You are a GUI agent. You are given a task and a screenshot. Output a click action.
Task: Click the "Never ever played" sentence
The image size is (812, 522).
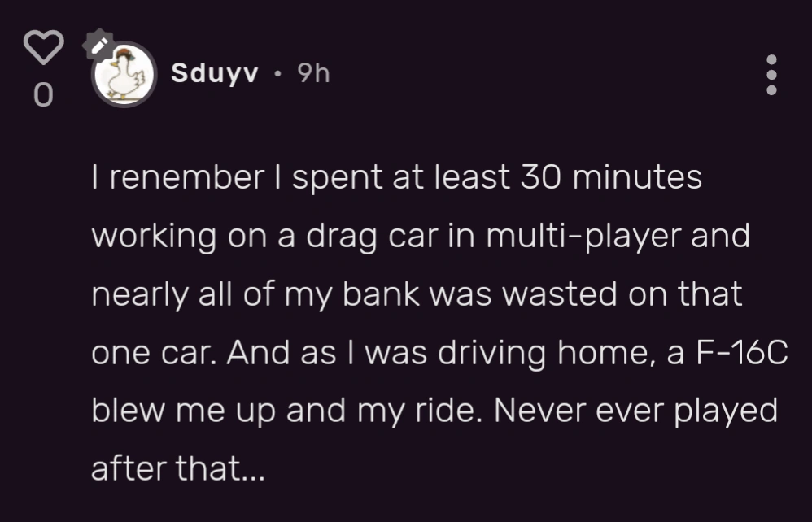pos(637,411)
